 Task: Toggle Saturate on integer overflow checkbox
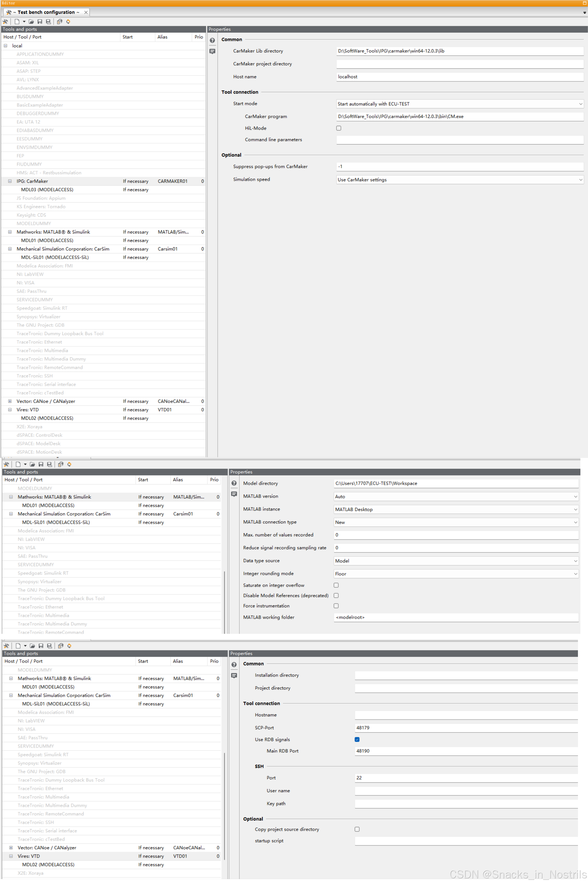pyautogui.click(x=336, y=585)
